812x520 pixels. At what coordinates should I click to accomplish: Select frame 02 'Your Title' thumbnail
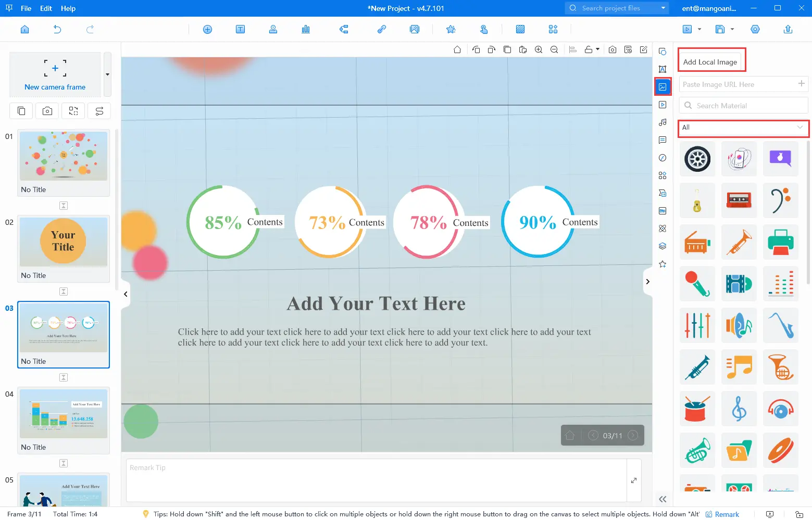(64, 242)
